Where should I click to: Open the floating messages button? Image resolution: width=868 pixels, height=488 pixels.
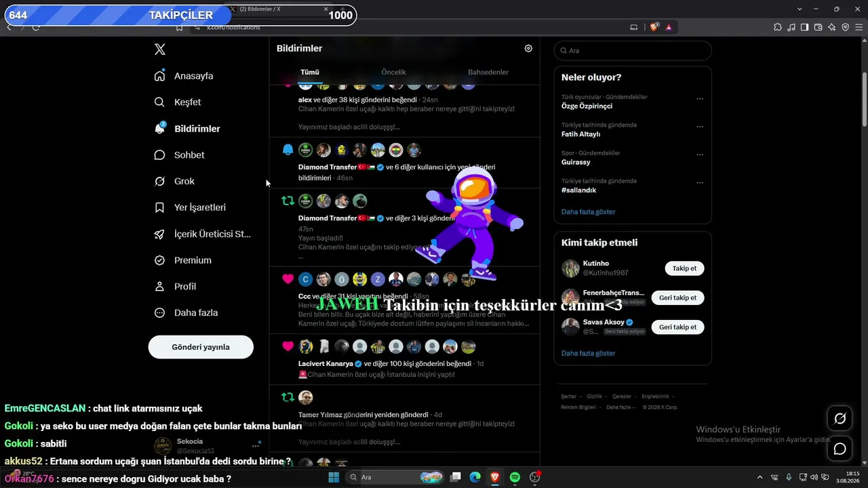point(840,449)
